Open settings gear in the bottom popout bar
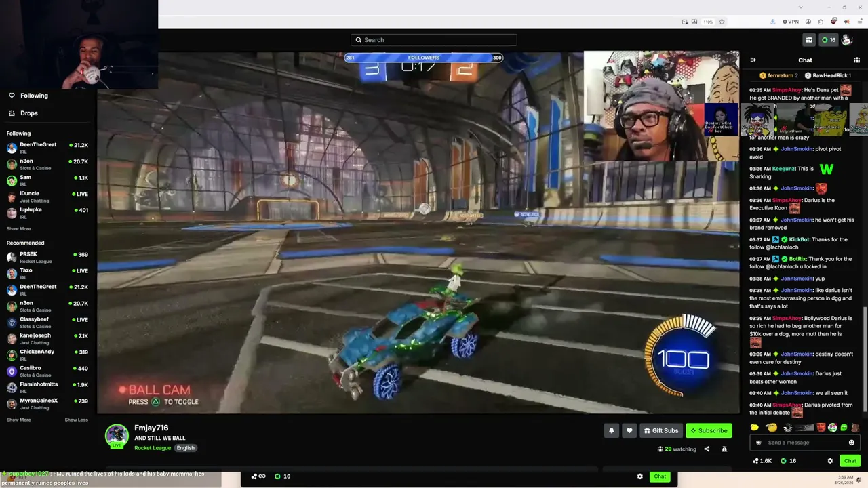This screenshot has width=868, height=488. 639,476
